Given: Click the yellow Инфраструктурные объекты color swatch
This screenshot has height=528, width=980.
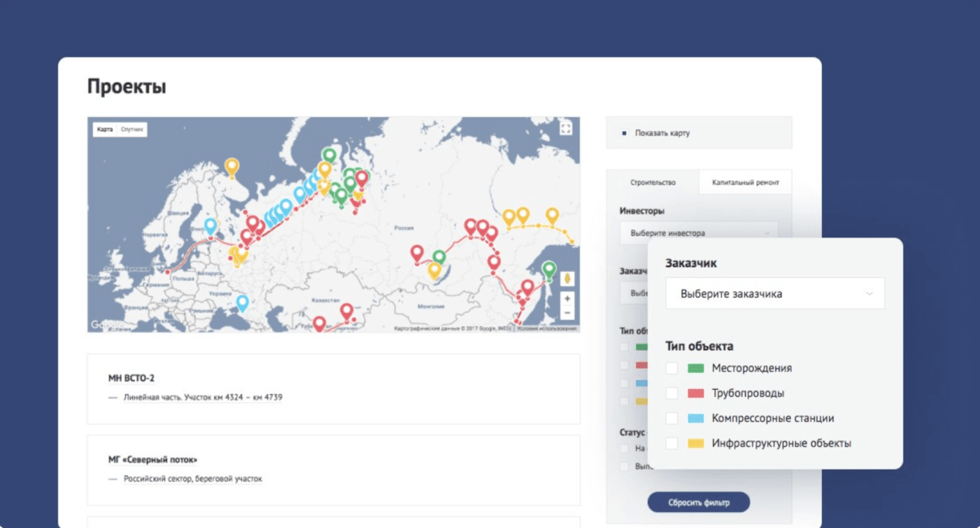Looking at the screenshot, I should coord(696,443).
